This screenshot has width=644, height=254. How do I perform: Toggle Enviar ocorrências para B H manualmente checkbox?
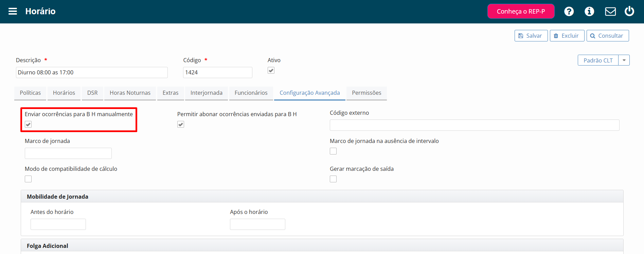(x=28, y=124)
